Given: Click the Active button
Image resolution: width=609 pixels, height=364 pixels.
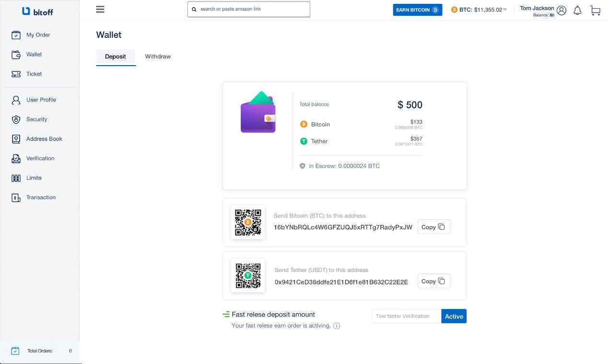Looking at the screenshot, I should point(454,316).
